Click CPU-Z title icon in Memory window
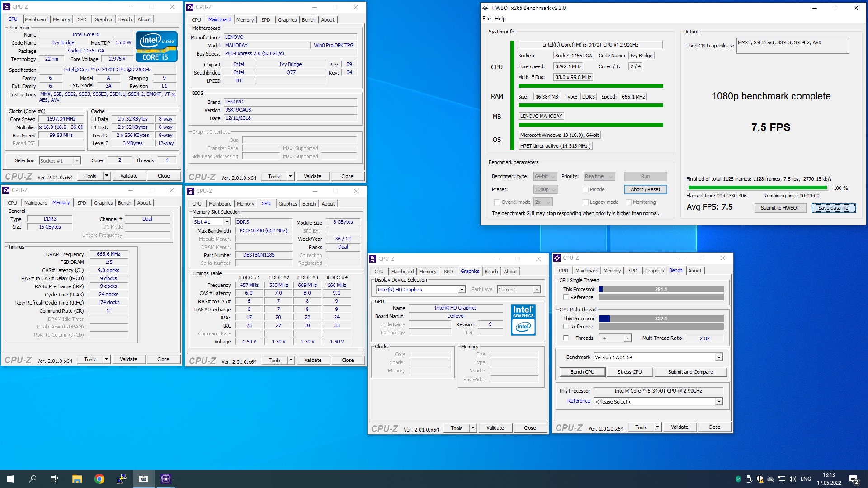Screen dimensions: 868x488 (x=6, y=190)
